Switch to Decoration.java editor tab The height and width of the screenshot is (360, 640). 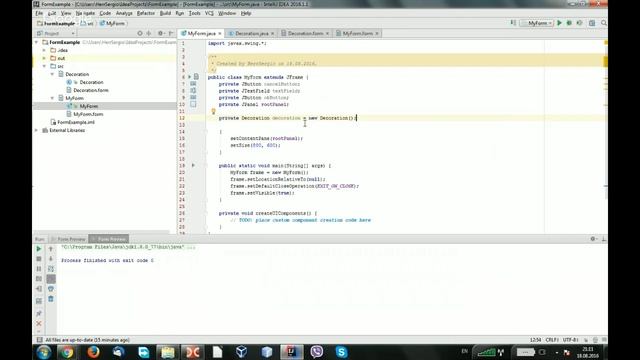pyautogui.click(x=251, y=33)
